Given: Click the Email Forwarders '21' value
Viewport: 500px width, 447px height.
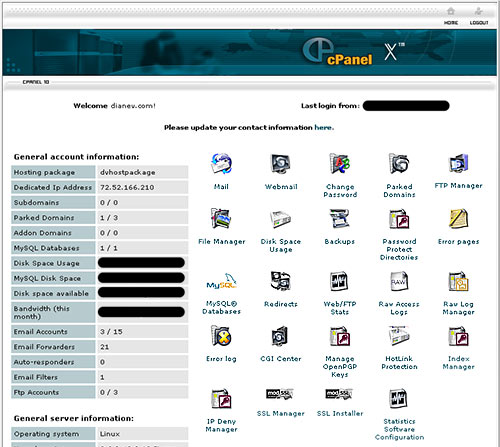Looking at the screenshot, I should click(105, 347).
